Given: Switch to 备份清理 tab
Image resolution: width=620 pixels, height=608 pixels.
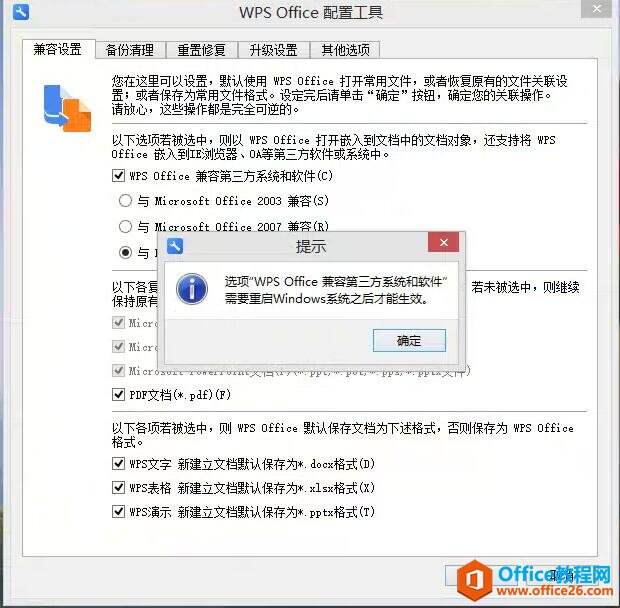Looking at the screenshot, I should click(x=130, y=50).
